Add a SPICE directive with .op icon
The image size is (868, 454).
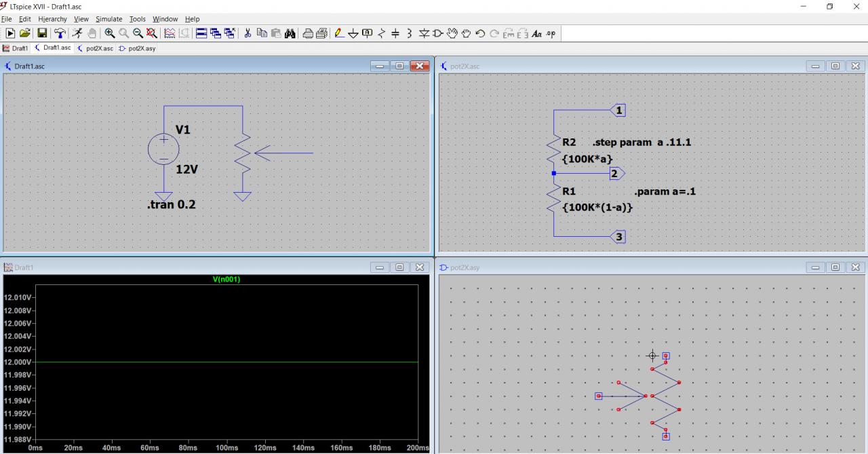[x=551, y=33]
